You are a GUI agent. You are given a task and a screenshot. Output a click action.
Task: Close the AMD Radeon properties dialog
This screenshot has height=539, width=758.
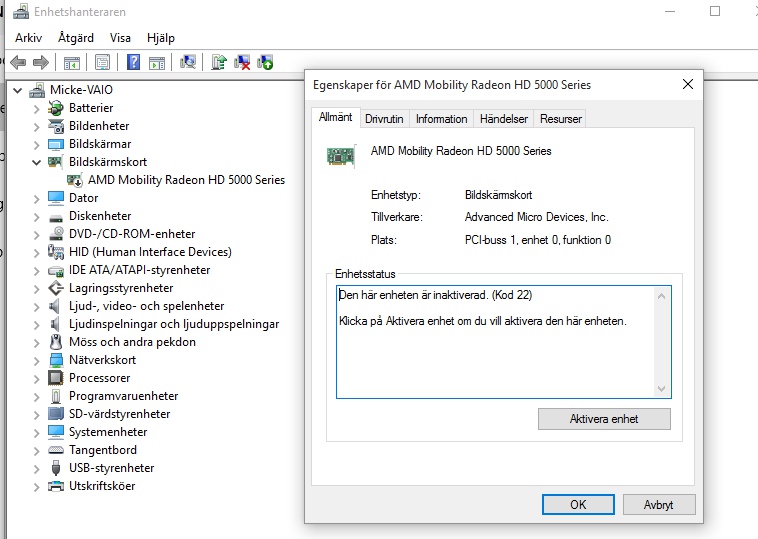point(688,84)
